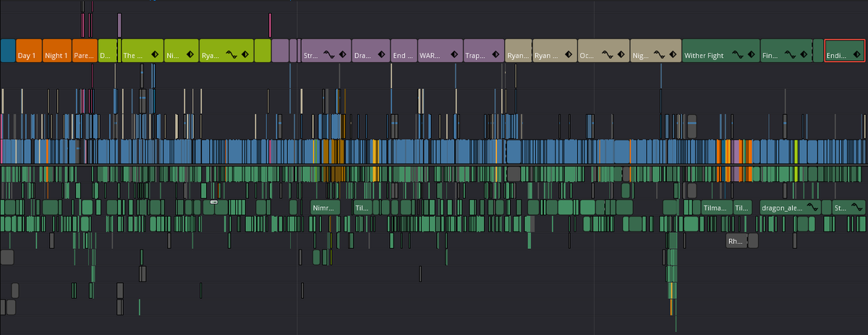Click keyframe diamond on 'Ni...' green clip

tap(190, 55)
